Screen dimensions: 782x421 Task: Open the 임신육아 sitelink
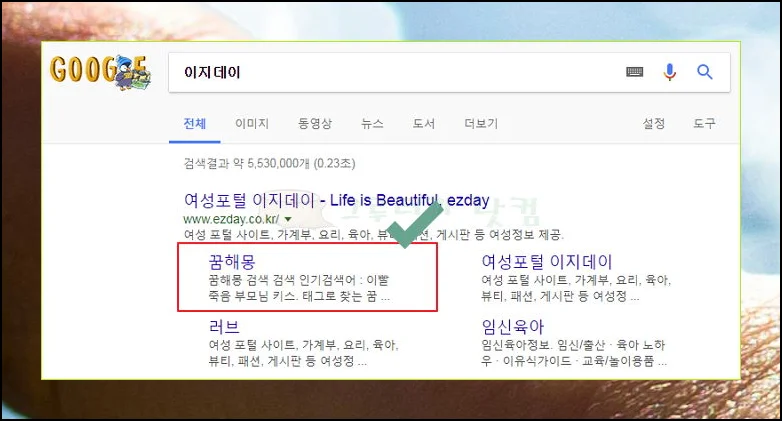(x=512, y=327)
